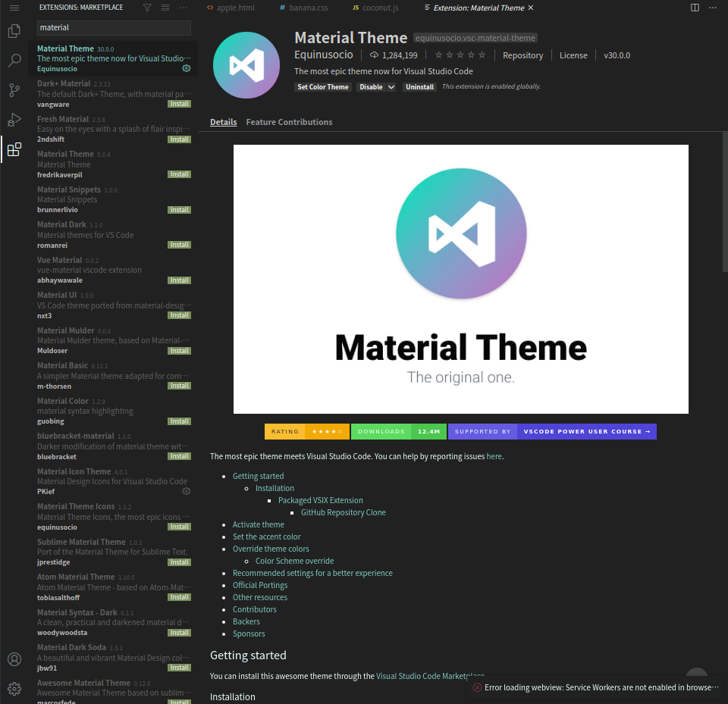Select the Feature Contributions tab

coord(289,122)
